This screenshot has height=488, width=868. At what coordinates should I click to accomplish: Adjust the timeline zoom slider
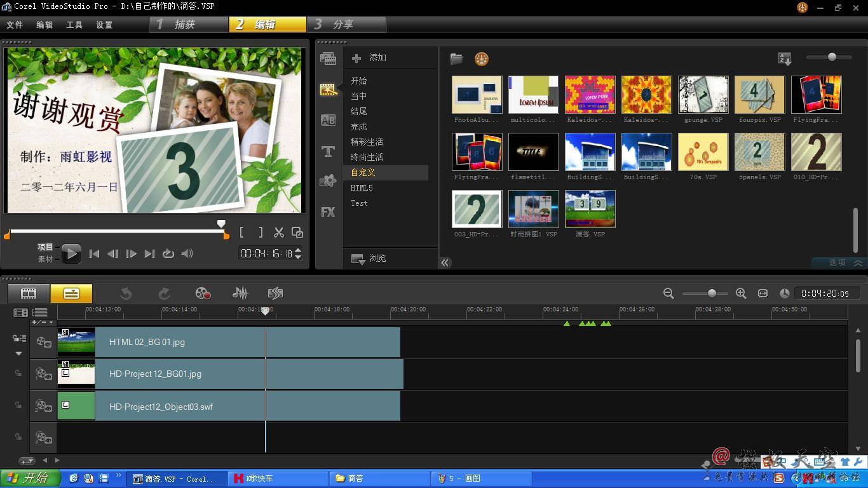click(711, 293)
